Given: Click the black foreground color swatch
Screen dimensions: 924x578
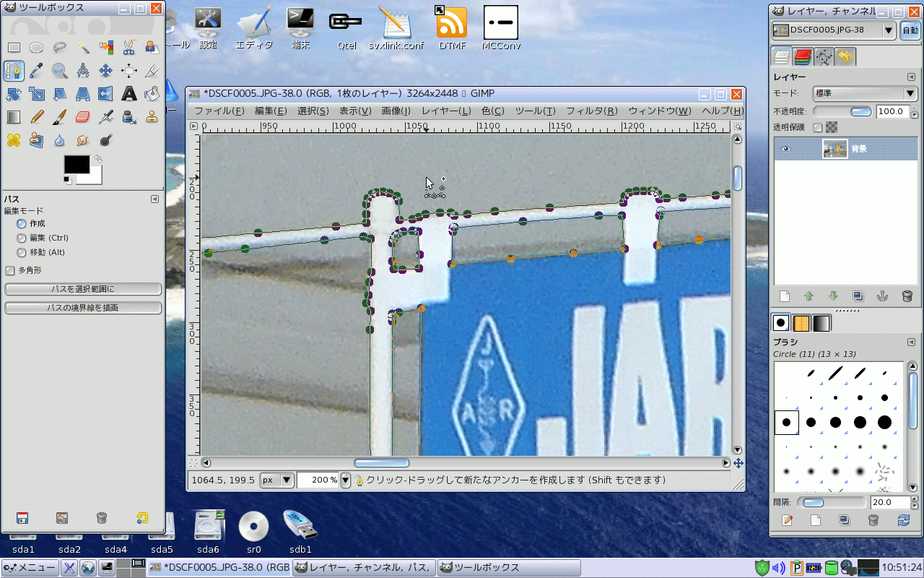Looking at the screenshot, I should tap(77, 164).
